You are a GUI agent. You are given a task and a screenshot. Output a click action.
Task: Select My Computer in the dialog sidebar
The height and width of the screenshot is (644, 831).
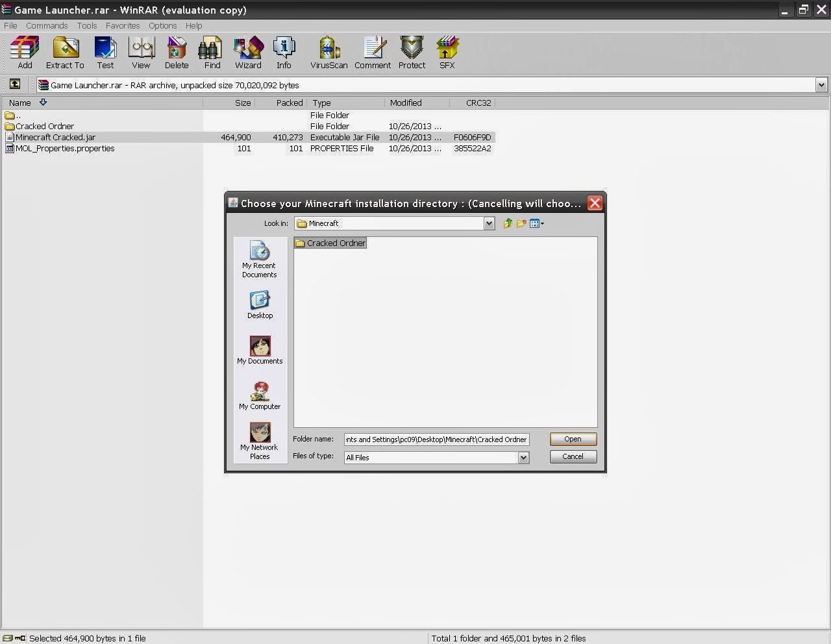click(x=260, y=396)
